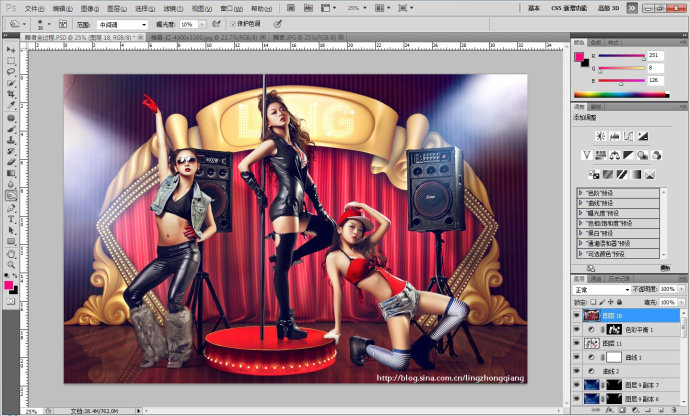This screenshot has height=416, width=690.
Task: Click create new adjustment layer icon
Action: pyautogui.click(x=635, y=410)
